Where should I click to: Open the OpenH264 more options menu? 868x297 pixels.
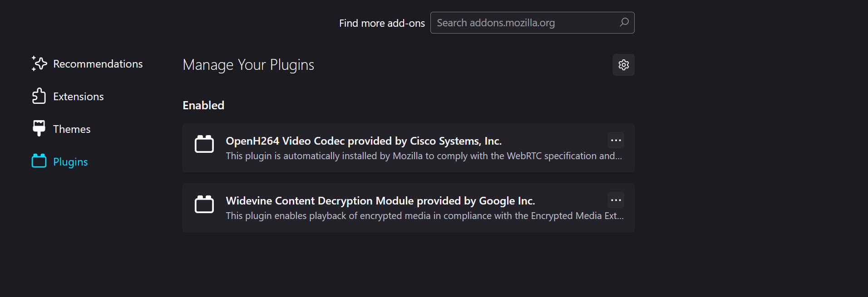[616, 140]
